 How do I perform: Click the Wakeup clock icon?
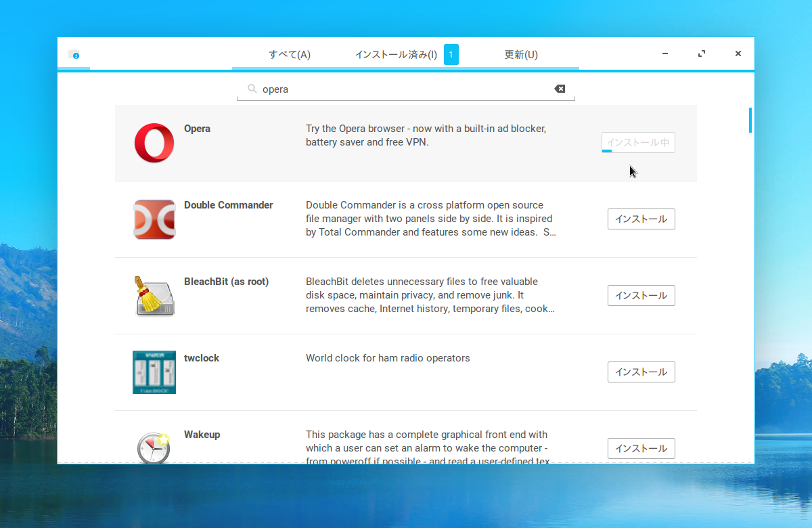(154, 447)
